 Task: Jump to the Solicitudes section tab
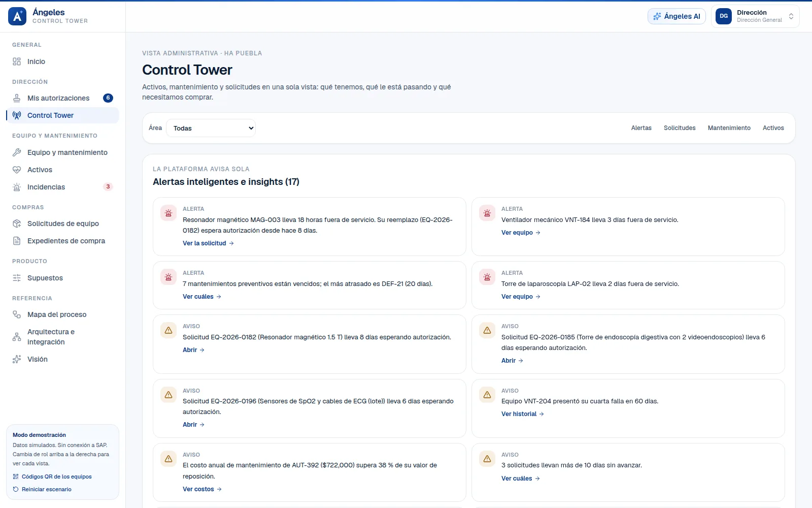680,128
